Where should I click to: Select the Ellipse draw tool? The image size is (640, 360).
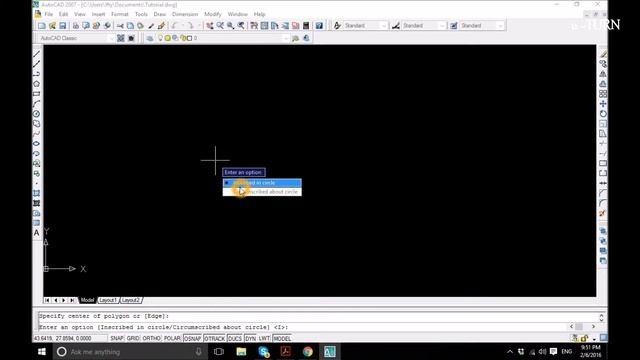click(x=36, y=144)
